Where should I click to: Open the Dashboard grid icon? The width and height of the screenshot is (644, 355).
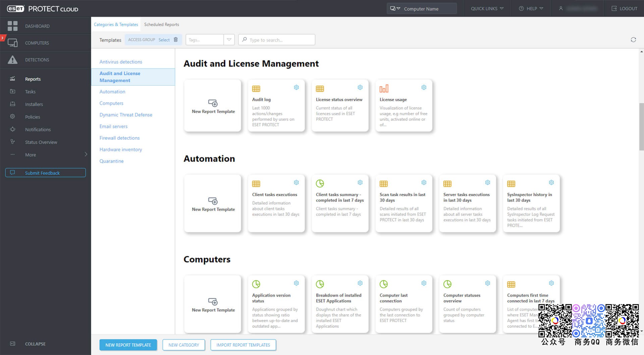(12, 26)
